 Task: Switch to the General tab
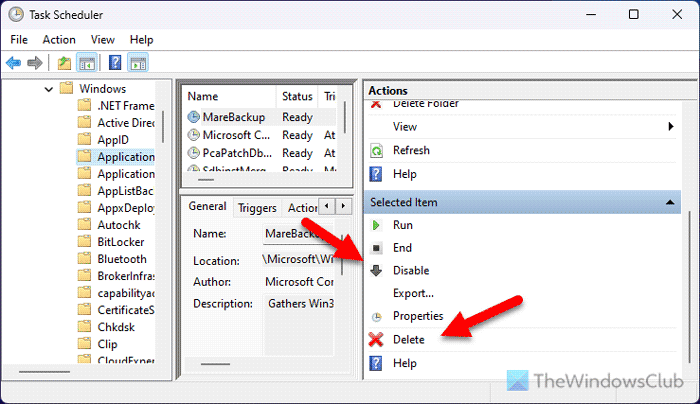[207, 206]
